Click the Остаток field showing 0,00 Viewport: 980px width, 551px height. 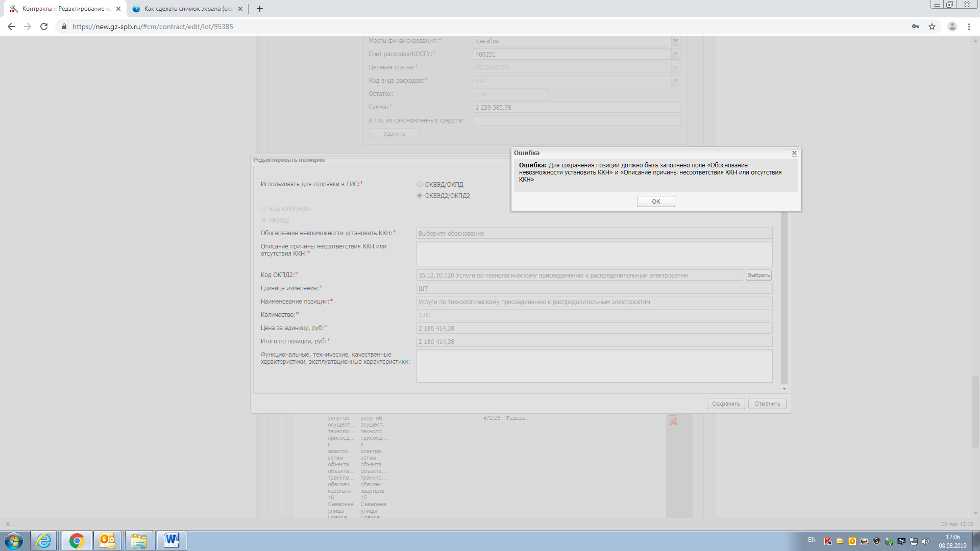(x=511, y=94)
